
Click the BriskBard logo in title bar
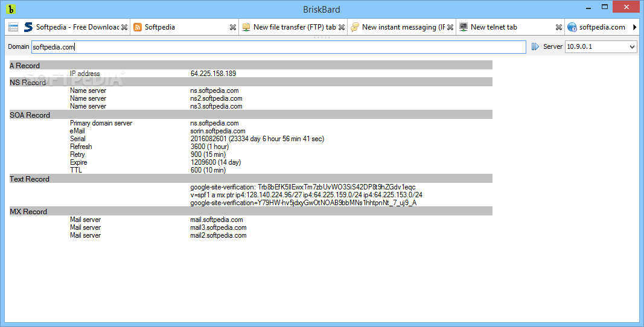[x=11, y=8]
